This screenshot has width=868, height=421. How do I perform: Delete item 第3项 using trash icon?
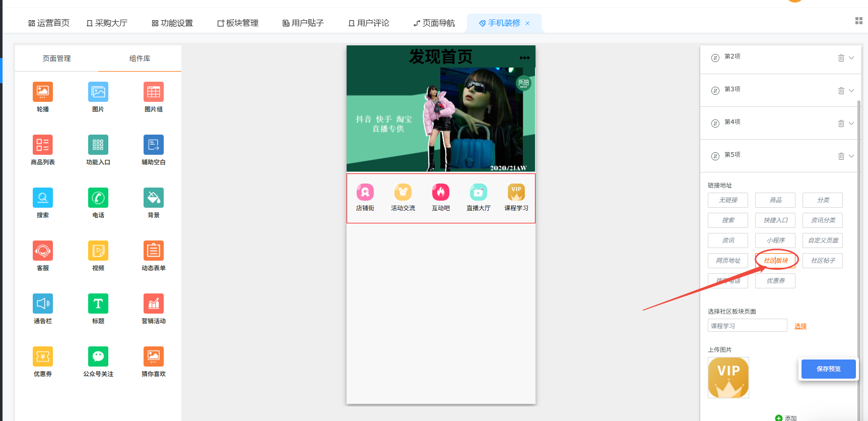[841, 91]
